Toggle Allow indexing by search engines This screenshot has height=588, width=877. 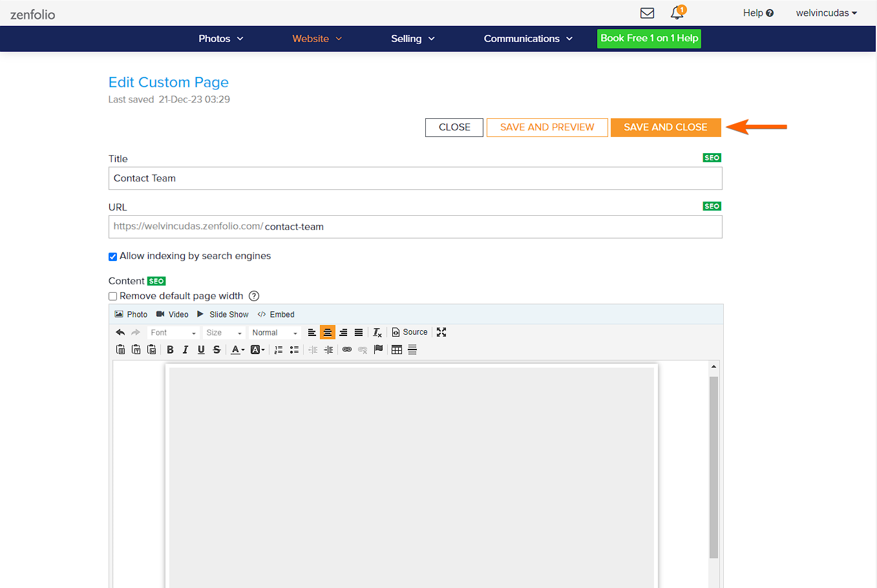pyautogui.click(x=112, y=257)
